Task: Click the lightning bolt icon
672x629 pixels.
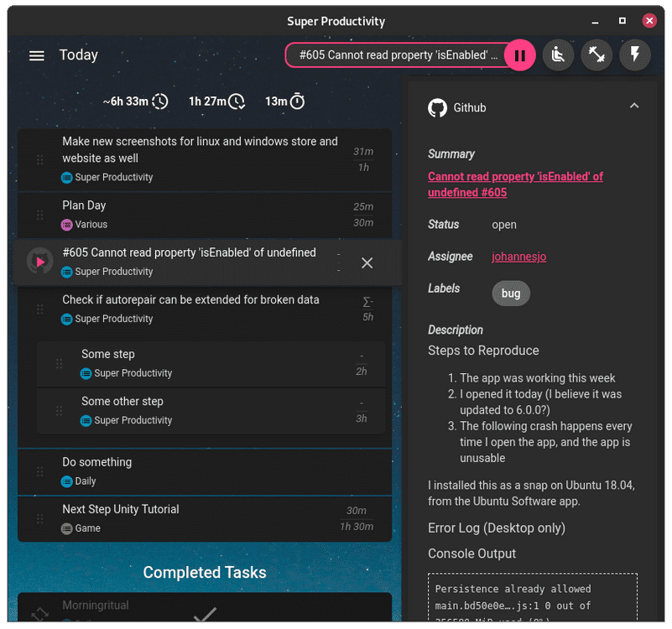Action: pyautogui.click(x=635, y=55)
